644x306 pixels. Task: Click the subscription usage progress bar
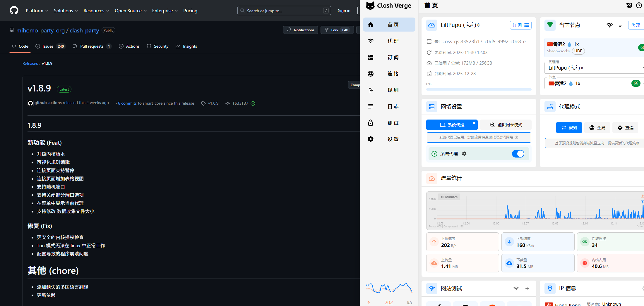tap(479, 89)
